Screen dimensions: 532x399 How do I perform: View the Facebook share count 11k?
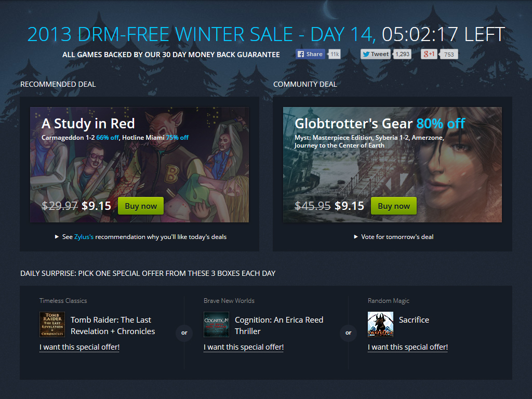coord(335,54)
